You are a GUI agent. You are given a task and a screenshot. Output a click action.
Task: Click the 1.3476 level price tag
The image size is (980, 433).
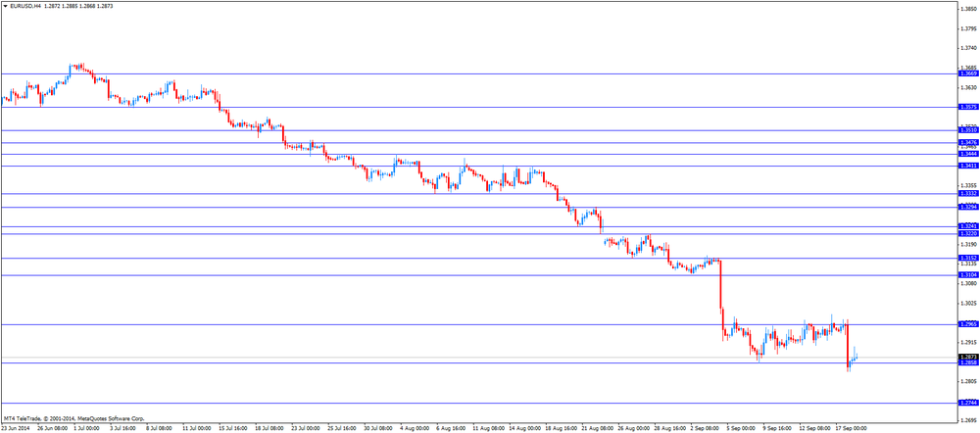(968, 143)
